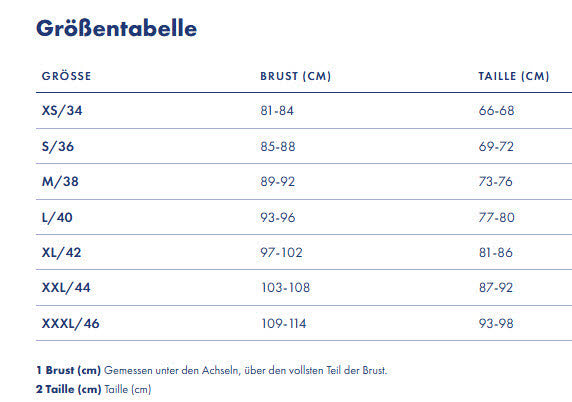
Task: Click the 77-80 waist measurement
Action: coord(496,217)
